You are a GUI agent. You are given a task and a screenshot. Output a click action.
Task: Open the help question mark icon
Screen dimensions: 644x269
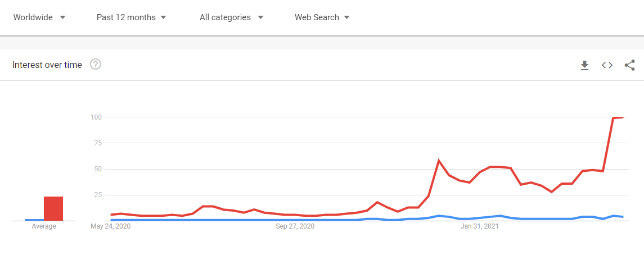[96, 65]
